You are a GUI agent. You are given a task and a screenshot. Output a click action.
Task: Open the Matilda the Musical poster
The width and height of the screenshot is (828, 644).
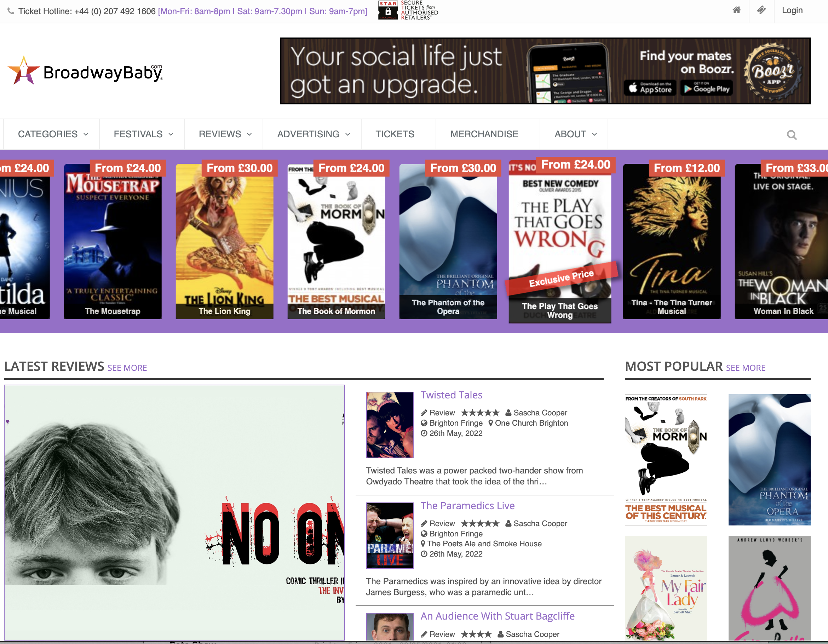click(x=25, y=241)
